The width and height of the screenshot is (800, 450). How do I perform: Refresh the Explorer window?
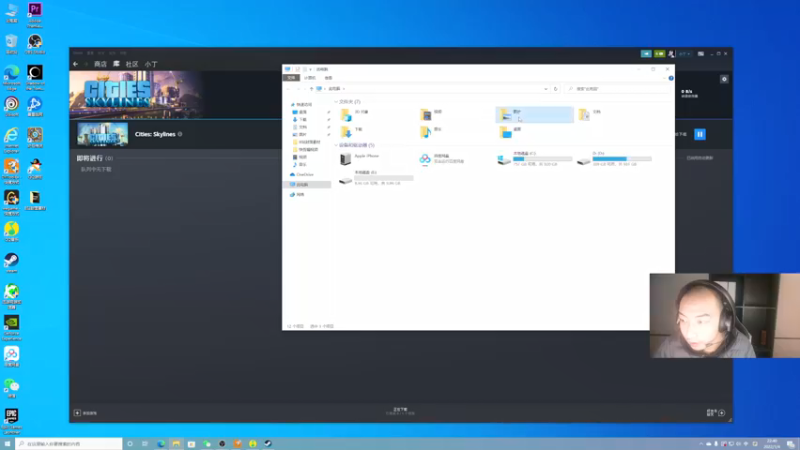pyautogui.click(x=556, y=89)
